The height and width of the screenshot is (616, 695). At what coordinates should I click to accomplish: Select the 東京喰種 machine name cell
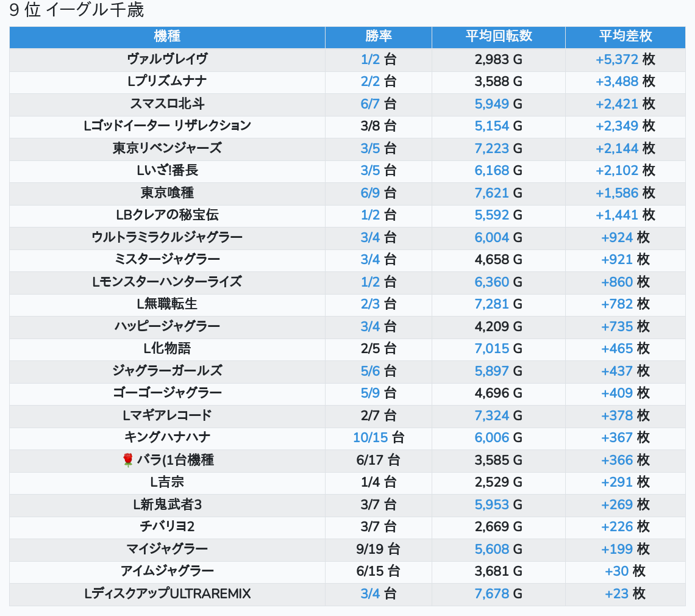167,193
